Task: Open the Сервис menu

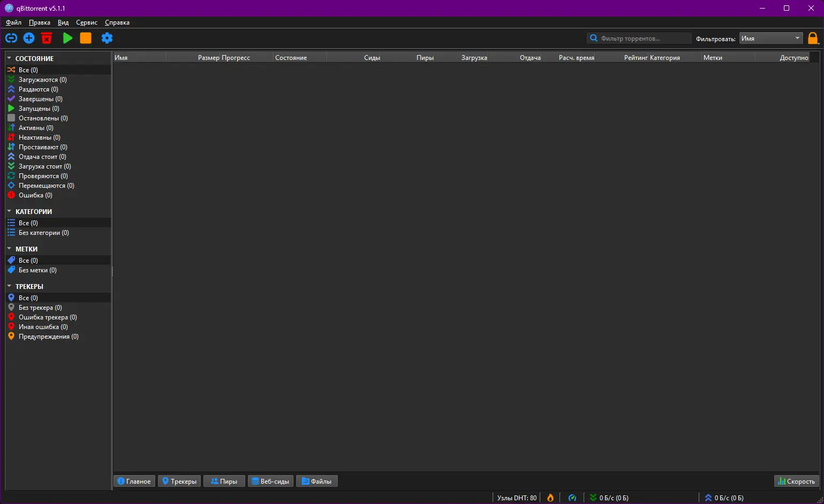Action: (87, 22)
